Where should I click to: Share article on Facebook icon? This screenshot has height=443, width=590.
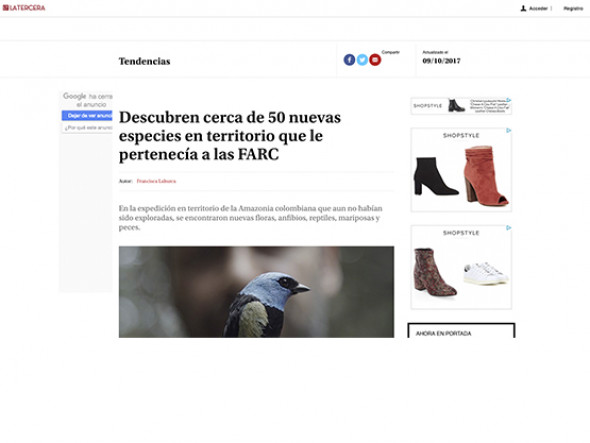tap(349, 60)
